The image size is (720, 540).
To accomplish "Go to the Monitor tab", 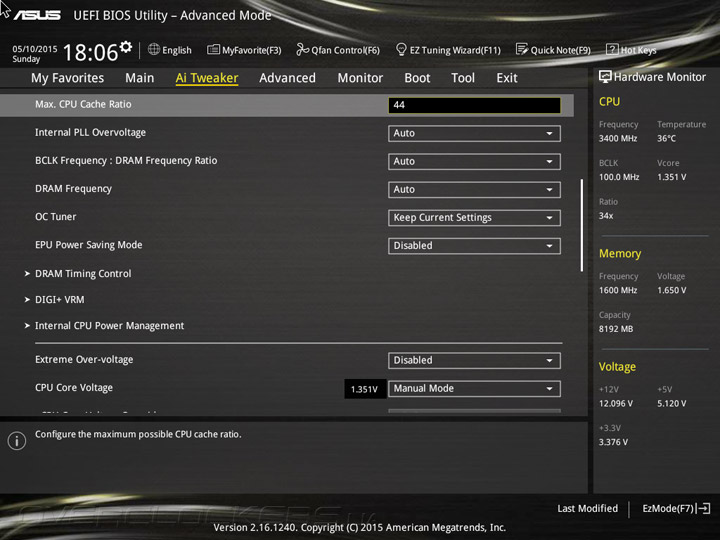I will (x=360, y=78).
